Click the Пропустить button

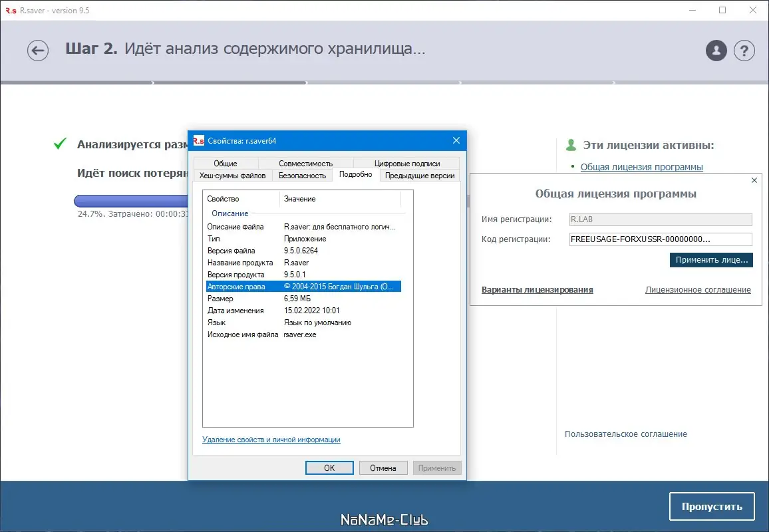click(712, 507)
